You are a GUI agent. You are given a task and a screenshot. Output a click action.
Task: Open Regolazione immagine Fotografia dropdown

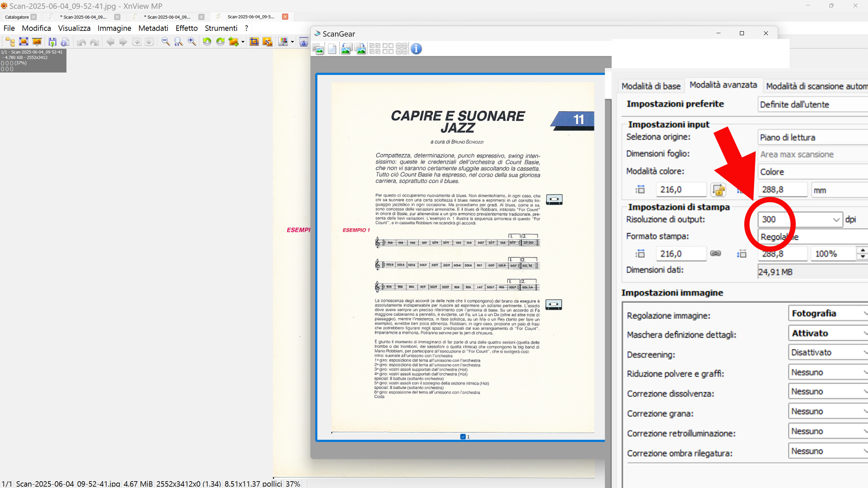(828, 313)
